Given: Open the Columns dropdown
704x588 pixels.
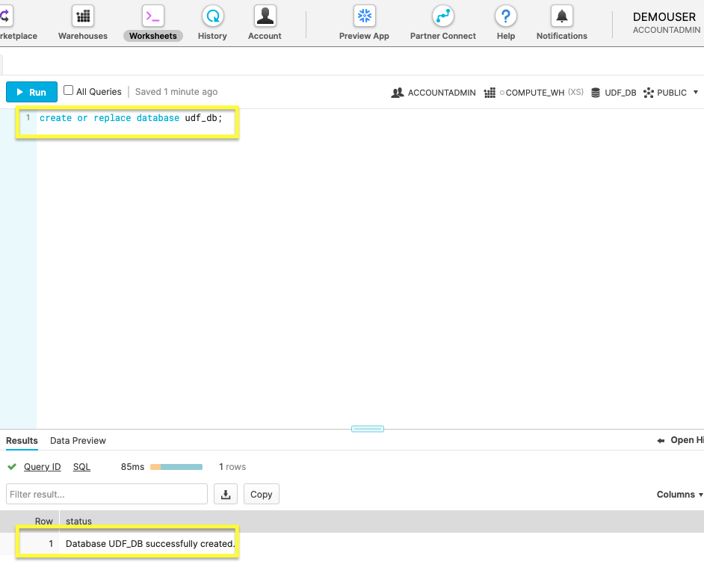Looking at the screenshot, I should pyautogui.click(x=679, y=495).
